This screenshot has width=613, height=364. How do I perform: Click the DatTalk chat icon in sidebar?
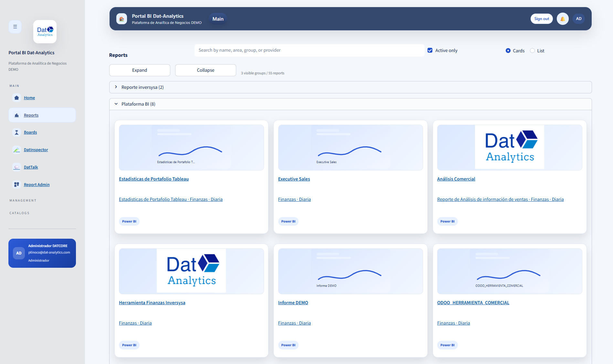pos(17,167)
